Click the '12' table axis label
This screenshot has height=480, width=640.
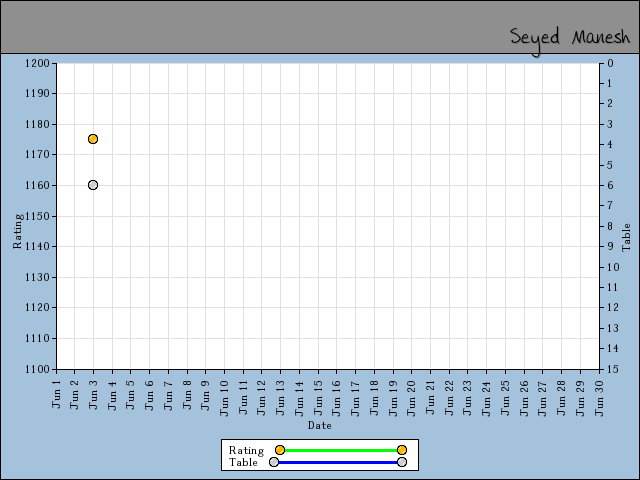[613, 307]
